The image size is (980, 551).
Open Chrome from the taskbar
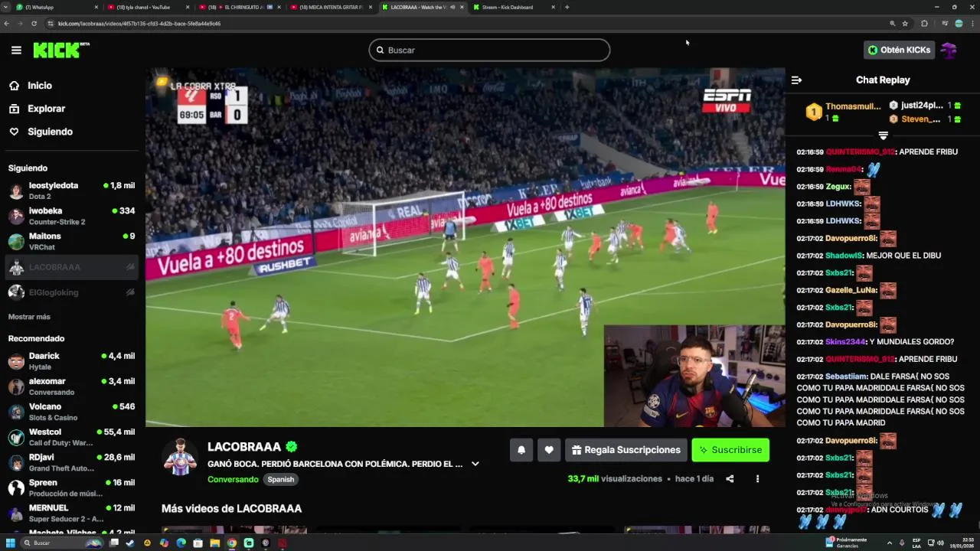coord(232,543)
